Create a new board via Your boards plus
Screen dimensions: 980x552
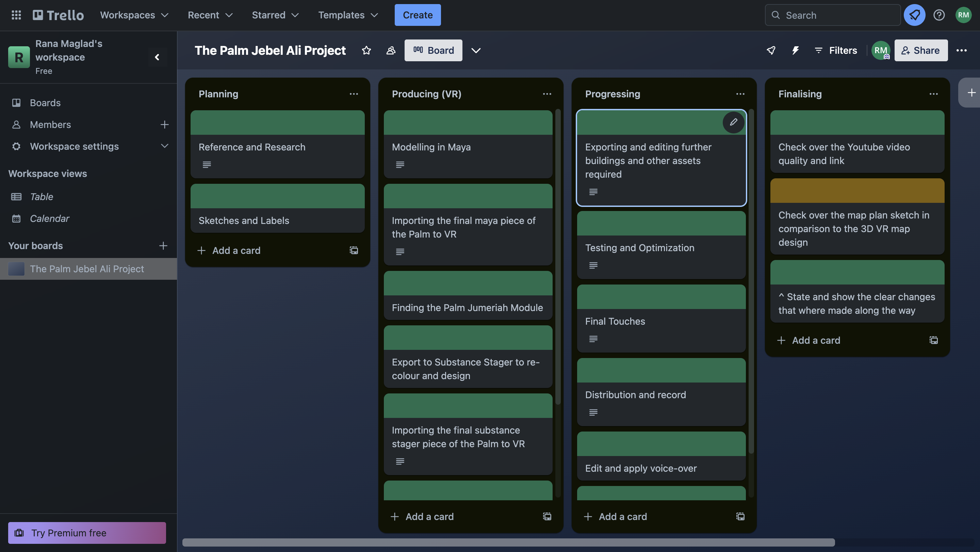163,246
